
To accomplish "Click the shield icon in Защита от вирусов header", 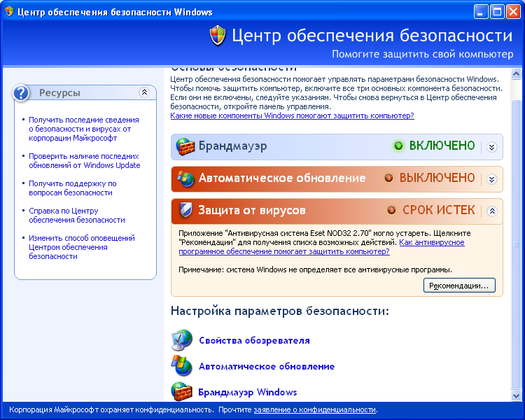I will (185, 210).
